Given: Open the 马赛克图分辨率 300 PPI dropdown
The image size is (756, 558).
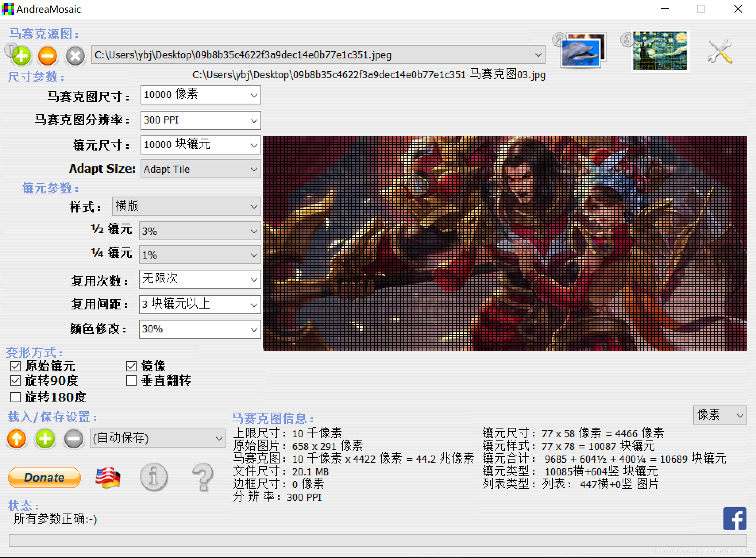Looking at the screenshot, I should [x=201, y=120].
